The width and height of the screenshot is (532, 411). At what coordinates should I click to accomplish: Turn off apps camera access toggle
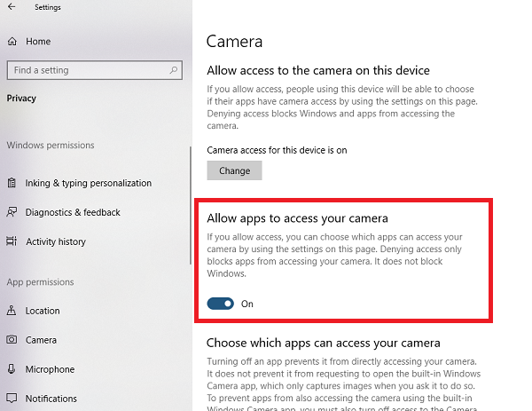point(221,304)
